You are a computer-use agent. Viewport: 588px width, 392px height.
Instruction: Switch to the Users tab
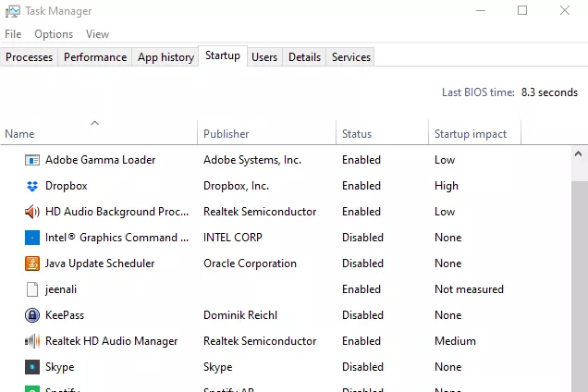[264, 57]
